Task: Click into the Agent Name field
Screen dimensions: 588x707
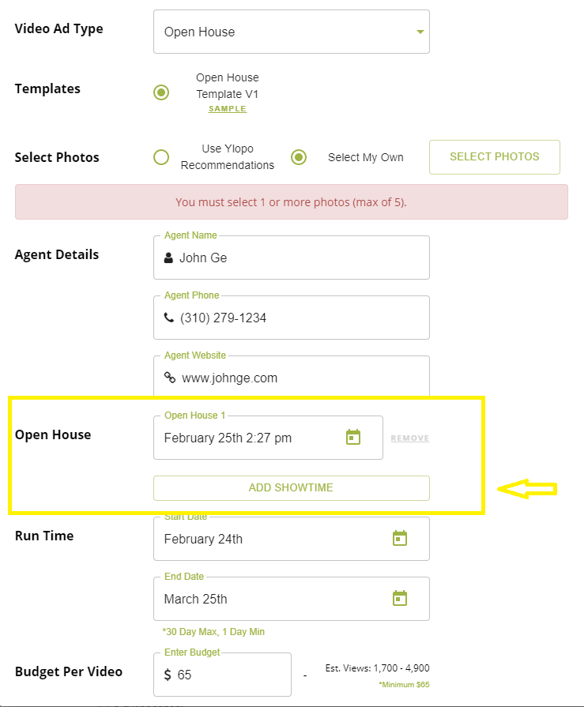Action: (300, 258)
